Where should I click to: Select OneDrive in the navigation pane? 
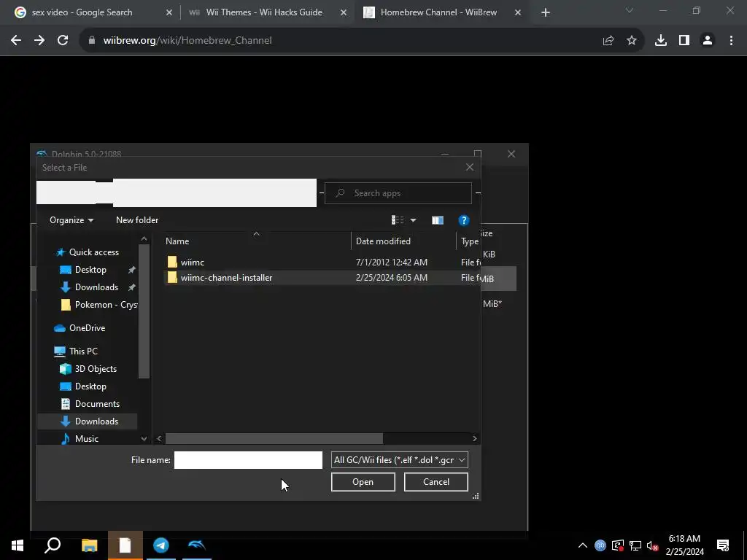coord(87,328)
